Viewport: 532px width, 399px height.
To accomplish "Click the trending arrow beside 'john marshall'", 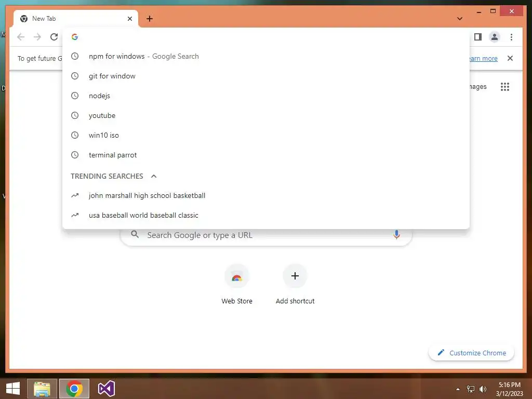I will click(x=75, y=195).
